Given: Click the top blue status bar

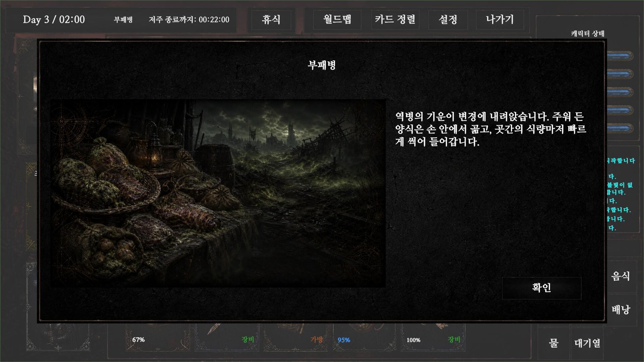Looking at the screenshot, I should [620, 56].
